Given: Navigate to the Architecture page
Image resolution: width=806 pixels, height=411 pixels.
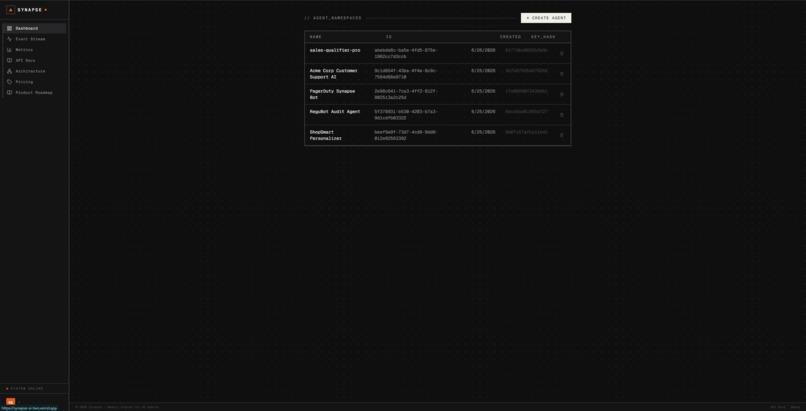Looking at the screenshot, I should click(x=34, y=71).
